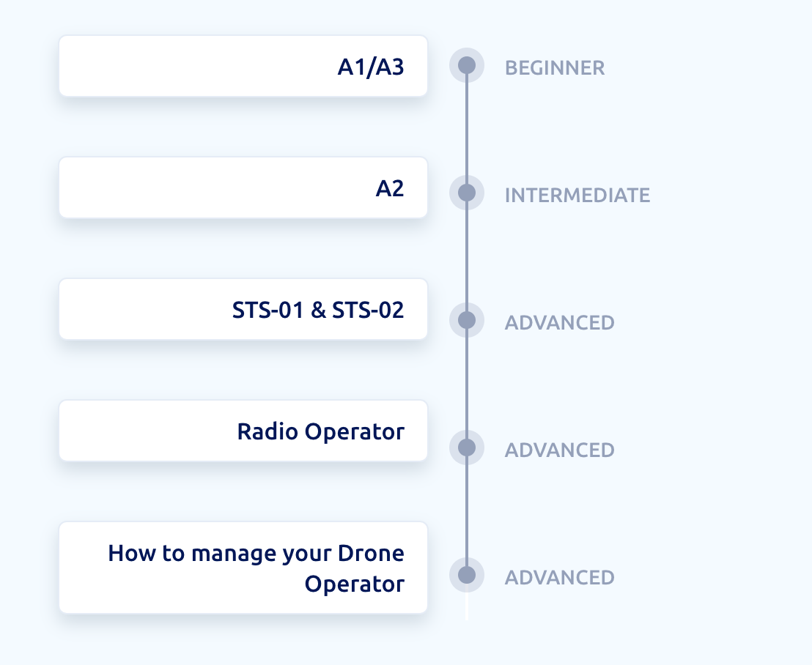Click How to manage your Drone Operator
Screen dimensions: 812x665
243,568
